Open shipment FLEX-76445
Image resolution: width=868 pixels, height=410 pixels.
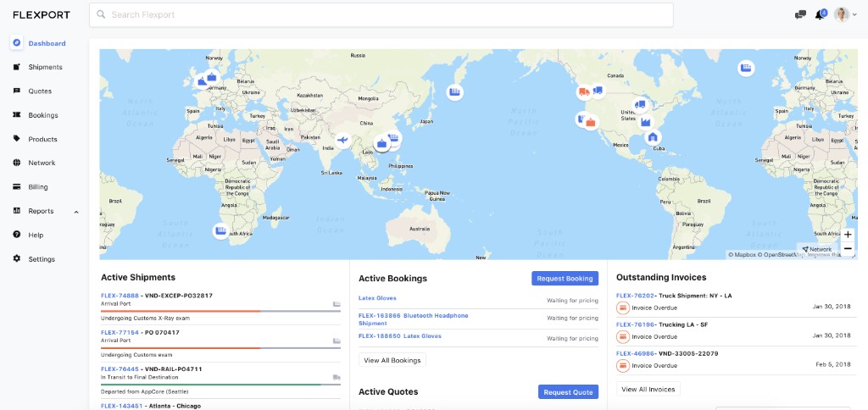click(120, 369)
